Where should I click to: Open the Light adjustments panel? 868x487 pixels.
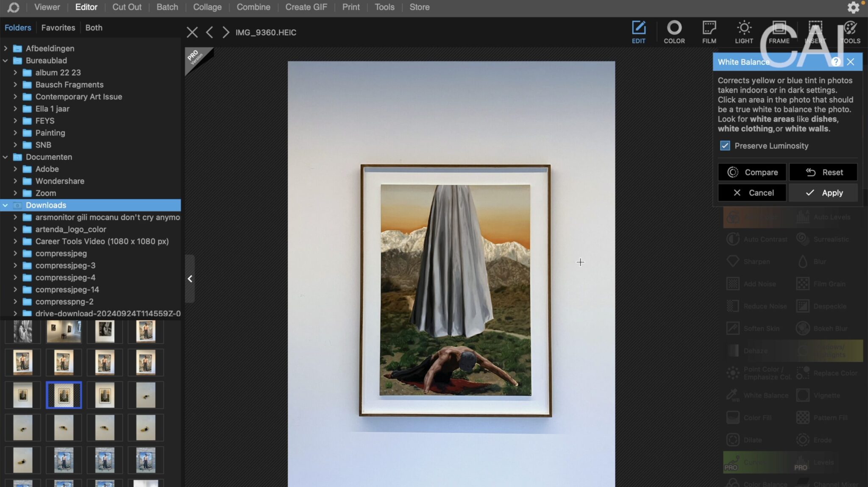click(x=744, y=32)
